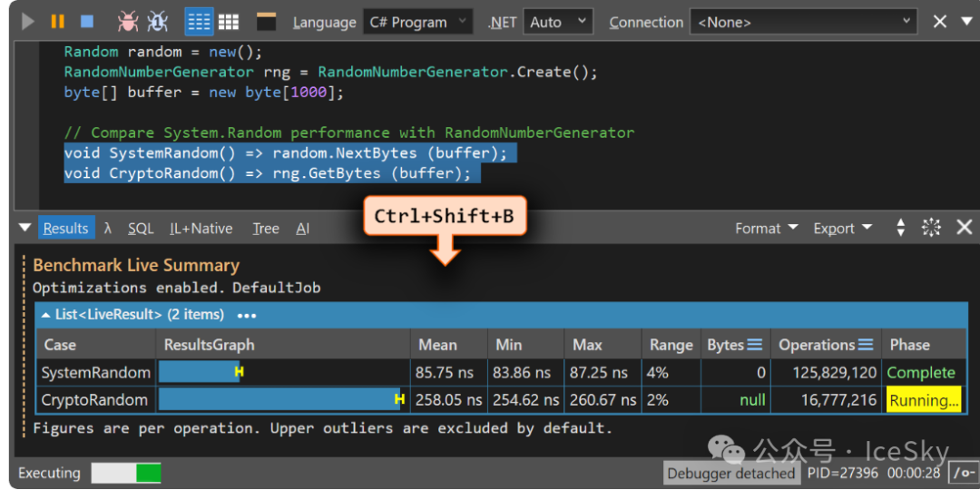Toggle the /o- optimization indicator

point(961,473)
